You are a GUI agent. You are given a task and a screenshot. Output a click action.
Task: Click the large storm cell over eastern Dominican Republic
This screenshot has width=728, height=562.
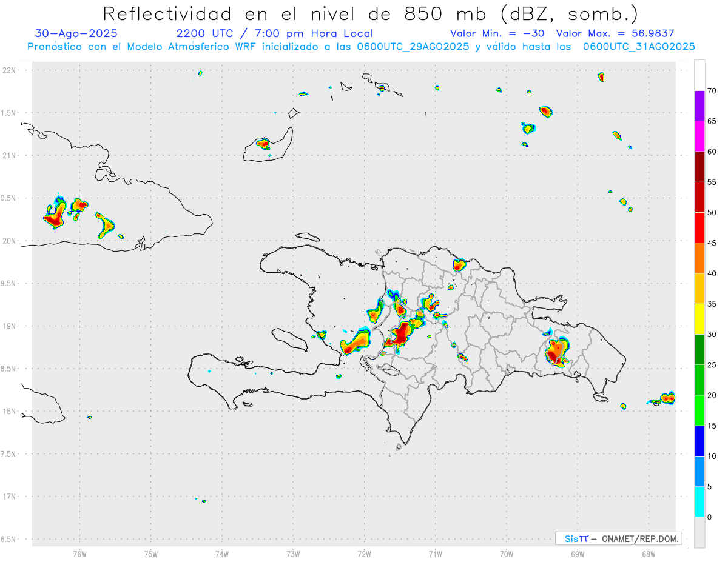coord(557,352)
